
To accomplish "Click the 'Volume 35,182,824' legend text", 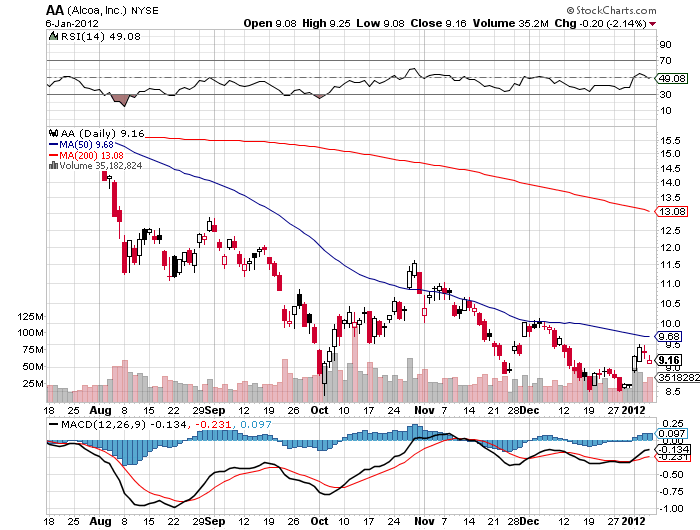I will click(x=100, y=166).
